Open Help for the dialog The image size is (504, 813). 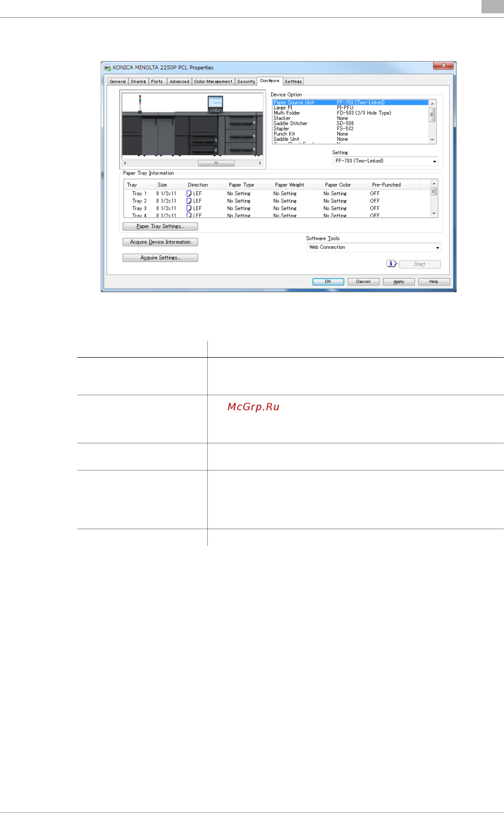(x=434, y=282)
